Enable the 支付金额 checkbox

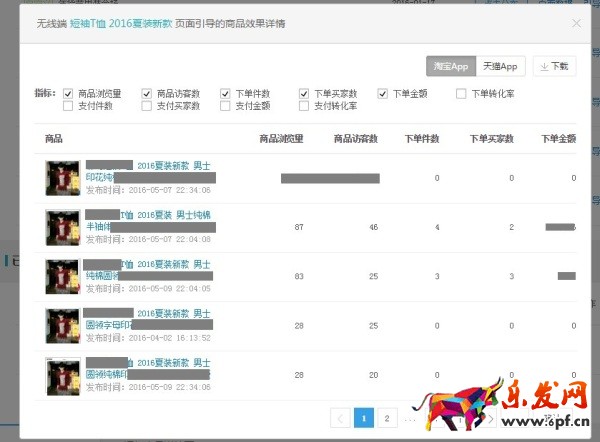pos(225,106)
